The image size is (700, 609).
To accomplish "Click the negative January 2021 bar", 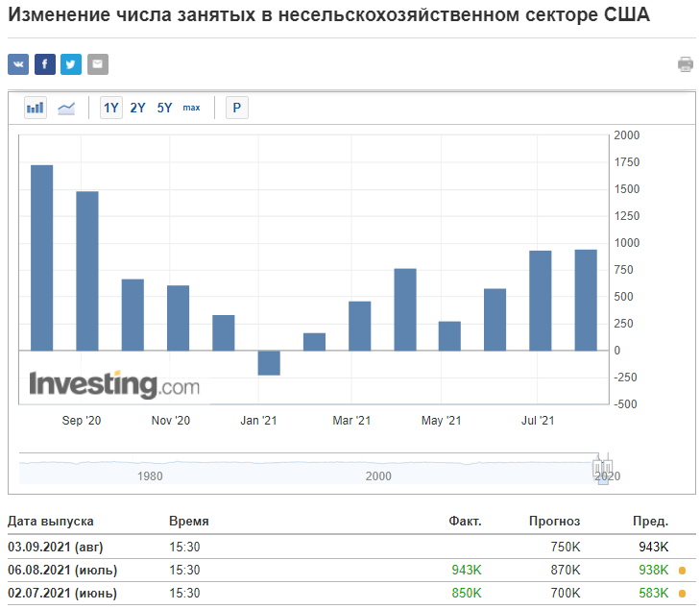I will 269,362.
